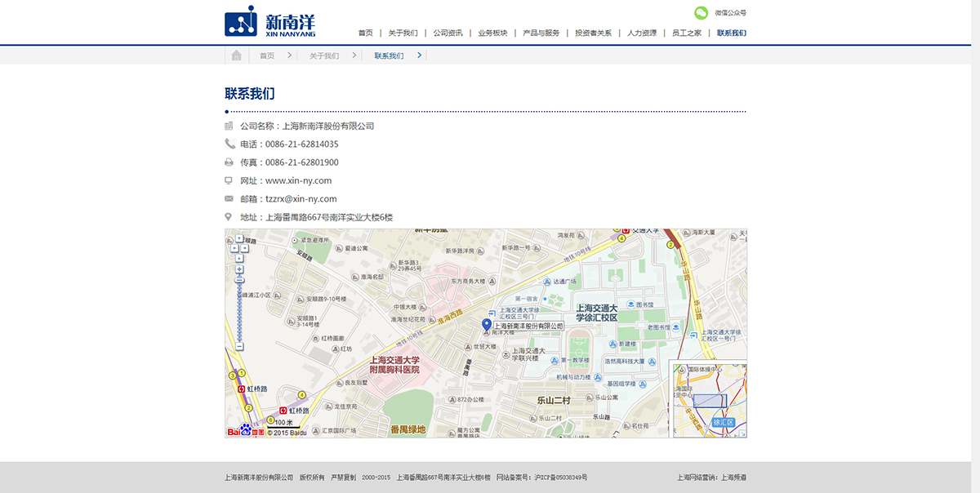Click the blue location marker on map
This screenshot has height=493, width=980.
click(x=487, y=325)
